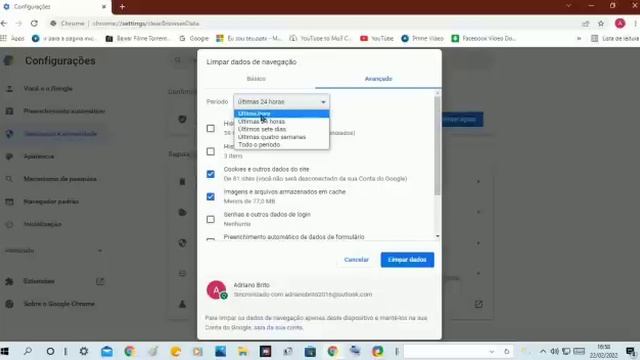The image size is (640, 360).
Task: Open the Apps shortcut in the bookmarks bar
Action: 13,38
